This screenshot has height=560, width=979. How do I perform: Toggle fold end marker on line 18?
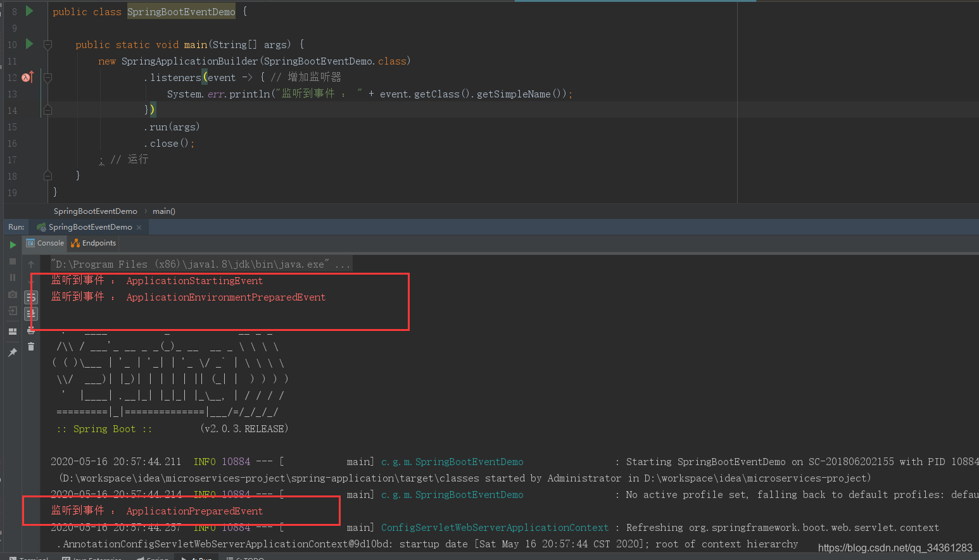pyautogui.click(x=47, y=175)
